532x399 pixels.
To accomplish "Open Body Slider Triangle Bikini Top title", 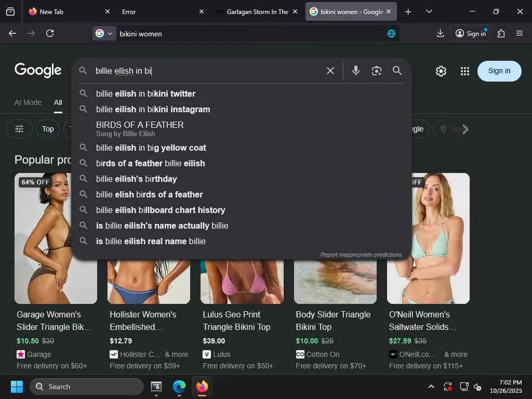I will [333, 321].
